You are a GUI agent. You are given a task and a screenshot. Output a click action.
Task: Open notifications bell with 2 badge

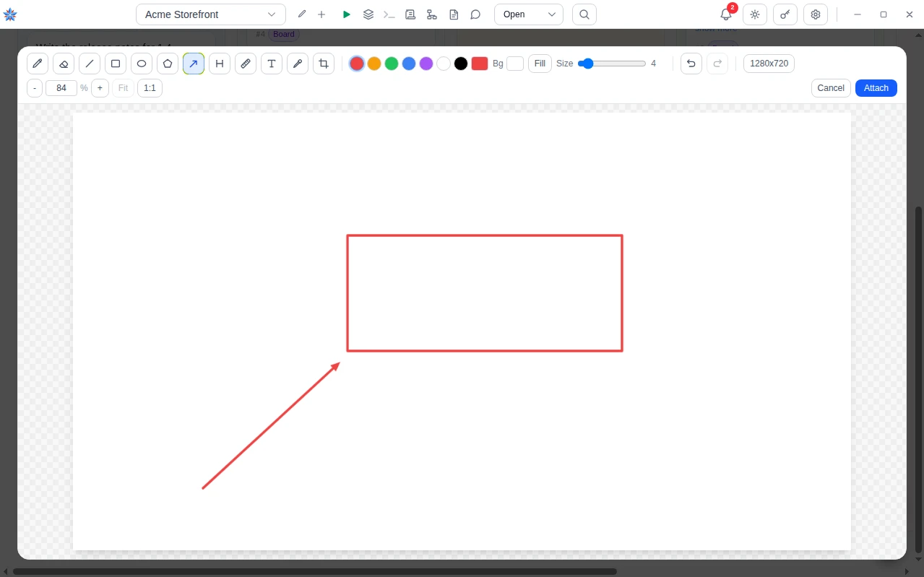(726, 14)
